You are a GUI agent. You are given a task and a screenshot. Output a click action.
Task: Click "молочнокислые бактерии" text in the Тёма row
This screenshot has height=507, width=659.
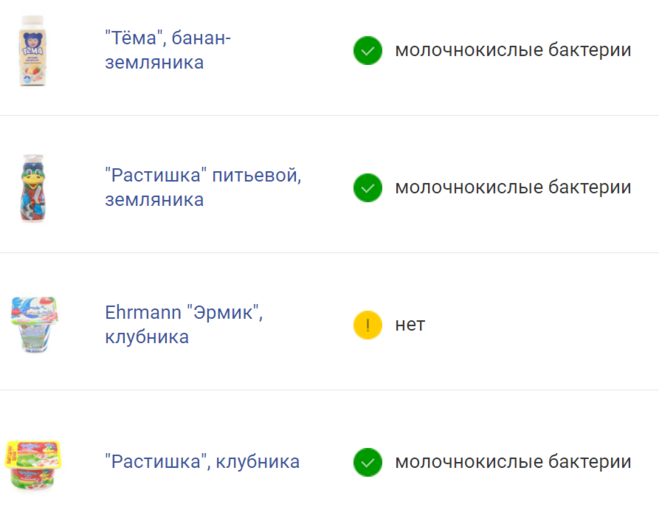pyautogui.click(x=513, y=50)
